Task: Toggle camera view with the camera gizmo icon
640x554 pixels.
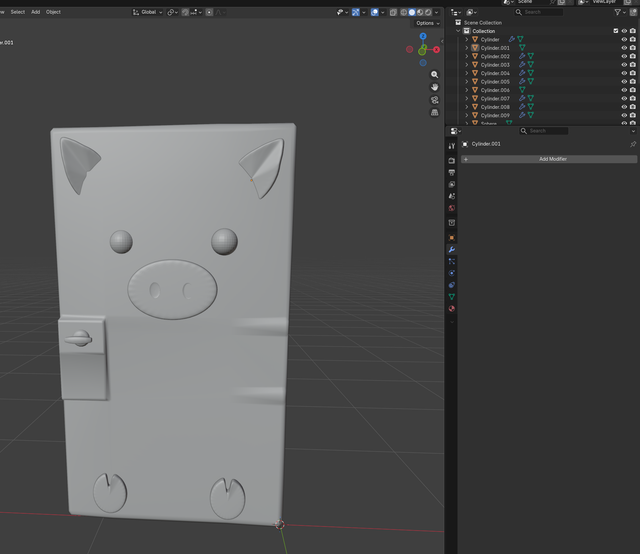Action: click(435, 100)
